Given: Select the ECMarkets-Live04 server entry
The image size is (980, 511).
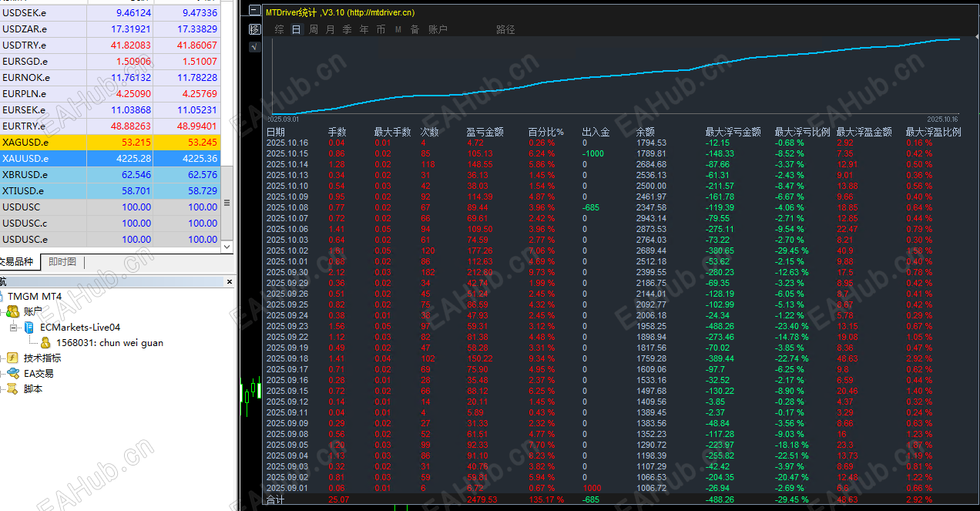Looking at the screenshot, I should [80, 327].
